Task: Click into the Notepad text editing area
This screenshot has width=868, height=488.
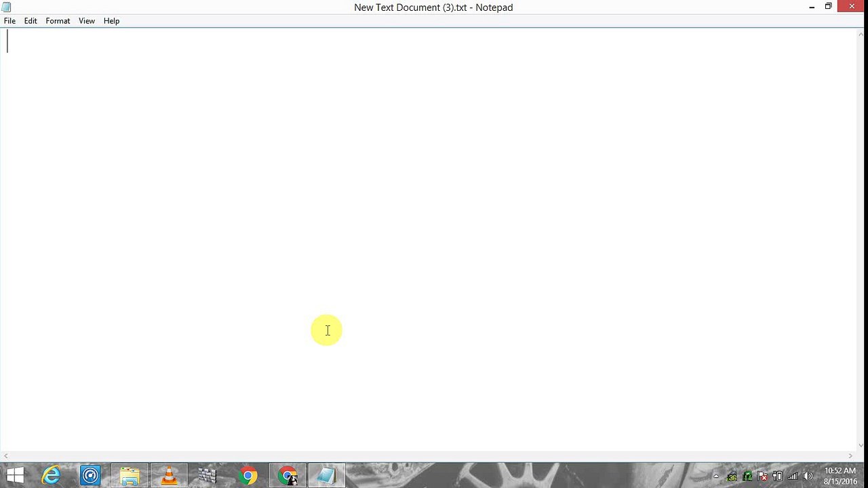Action: click(x=429, y=240)
